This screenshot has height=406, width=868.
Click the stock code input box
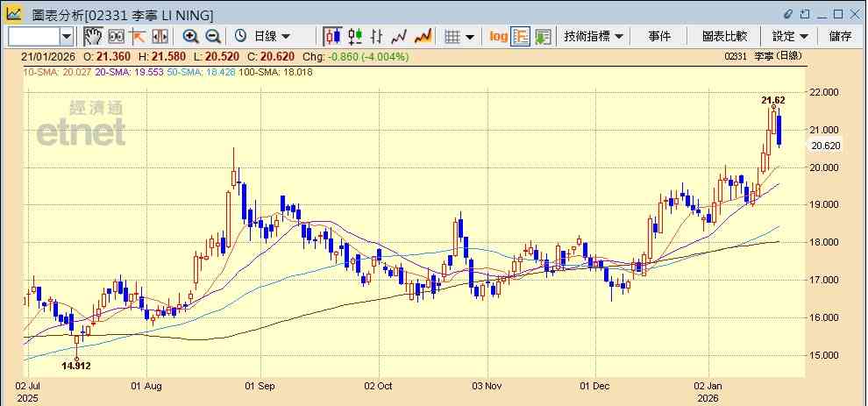tap(33, 37)
